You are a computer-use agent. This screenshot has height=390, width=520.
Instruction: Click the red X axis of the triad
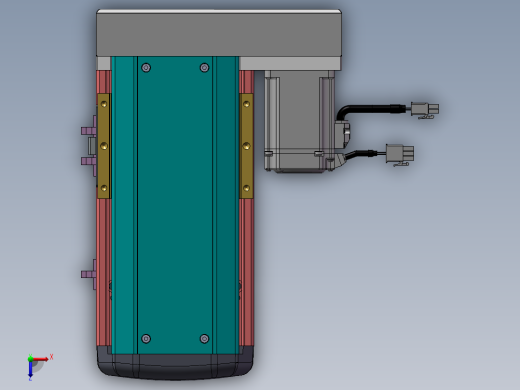[x=41, y=359]
